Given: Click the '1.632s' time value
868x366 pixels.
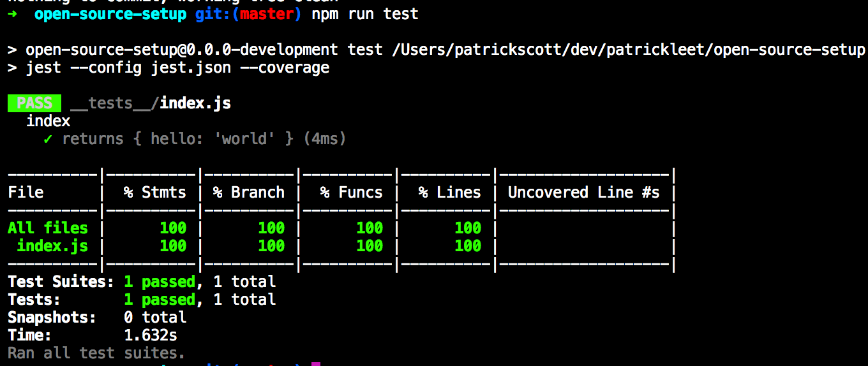Looking at the screenshot, I should [151, 335].
